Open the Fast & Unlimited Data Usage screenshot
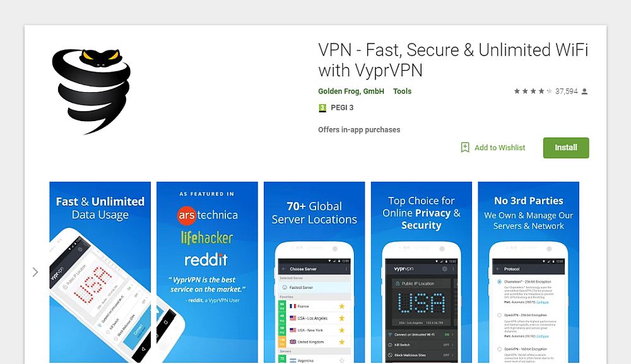The image size is (631, 364). pos(100,273)
